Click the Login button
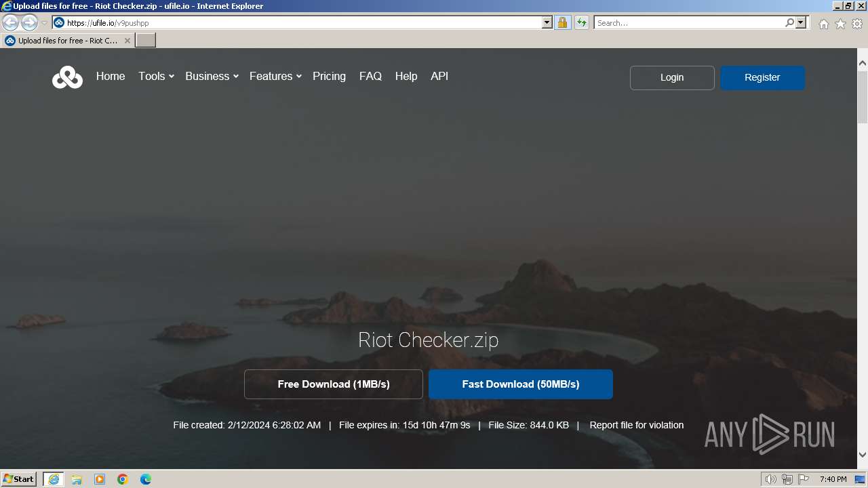This screenshot has height=488, width=868. 672,78
